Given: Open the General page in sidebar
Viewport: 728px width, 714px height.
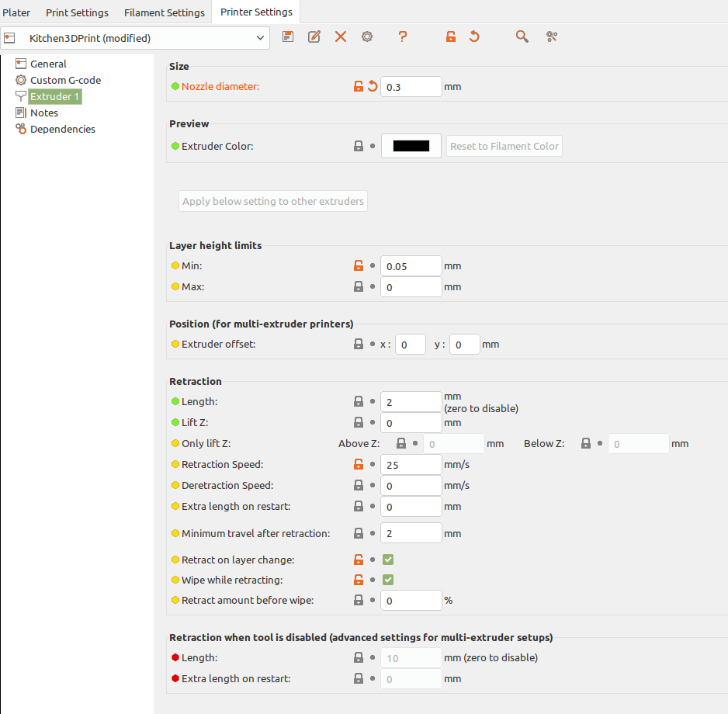Looking at the screenshot, I should 48,64.
